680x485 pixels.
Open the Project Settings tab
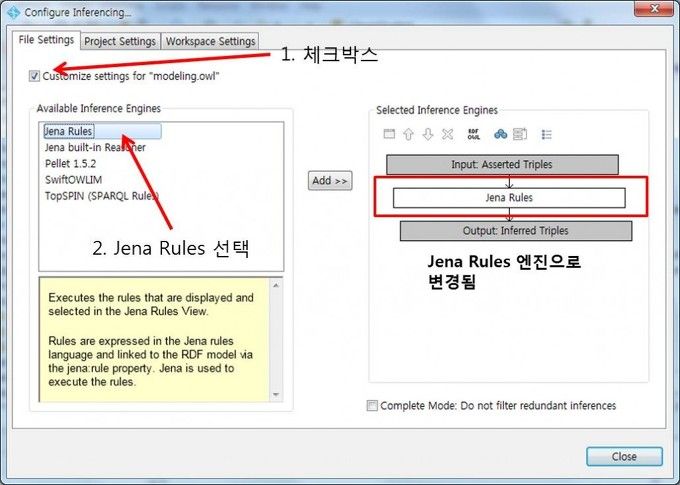pos(120,41)
